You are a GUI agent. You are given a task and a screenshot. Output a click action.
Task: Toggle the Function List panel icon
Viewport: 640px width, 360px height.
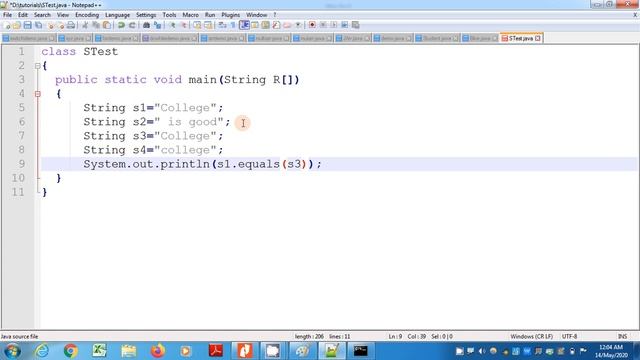coord(276,25)
